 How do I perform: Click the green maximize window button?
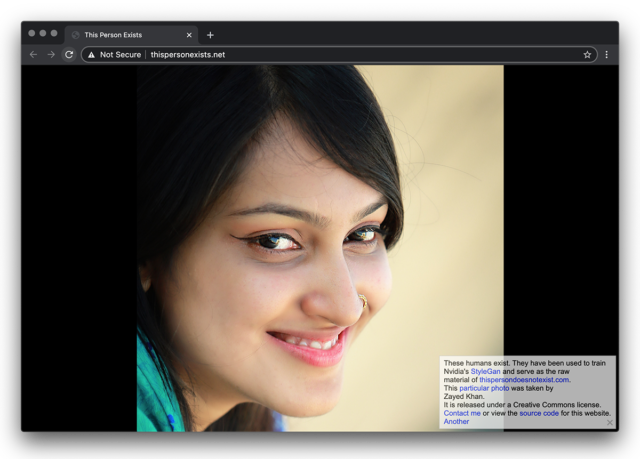pos(54,33)
